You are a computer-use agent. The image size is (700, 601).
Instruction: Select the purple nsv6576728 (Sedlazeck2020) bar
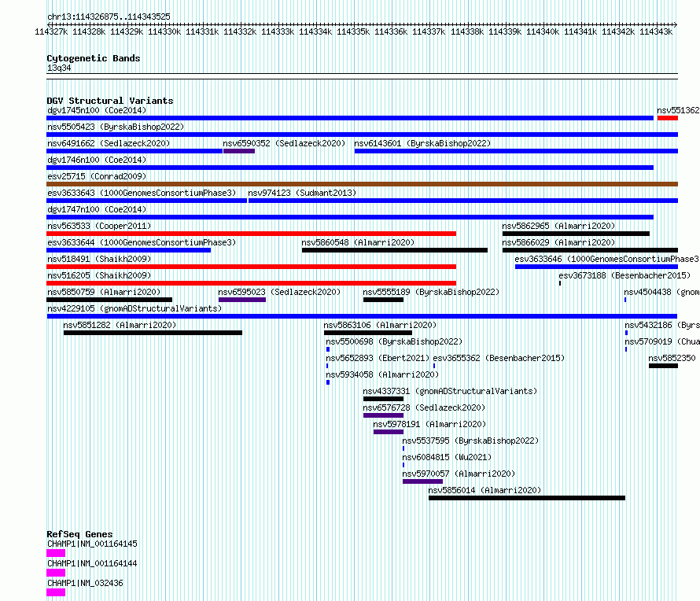tap(384, 415)
